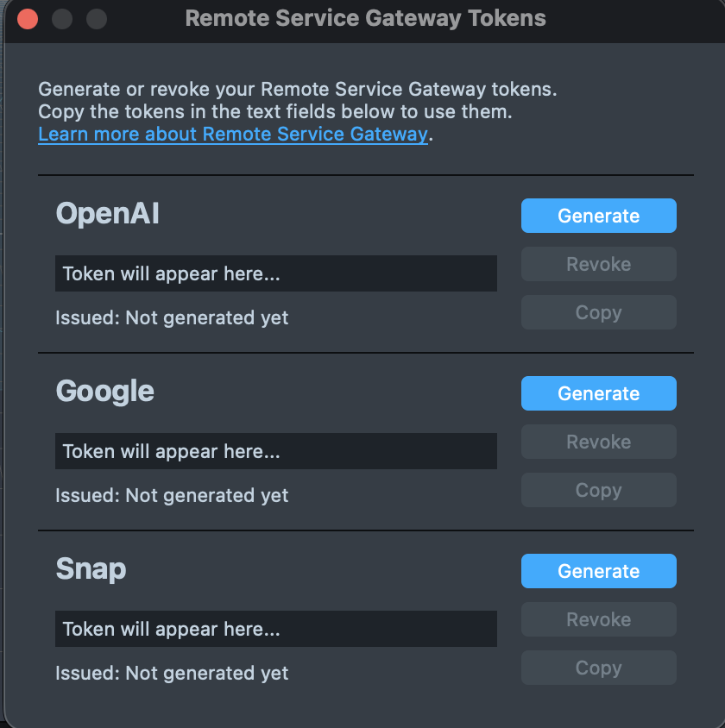The width and height of the screenshot is (725, 728).
Task: Open Learn more about Remote Service Gateway link
Action: tap(233, 135)
